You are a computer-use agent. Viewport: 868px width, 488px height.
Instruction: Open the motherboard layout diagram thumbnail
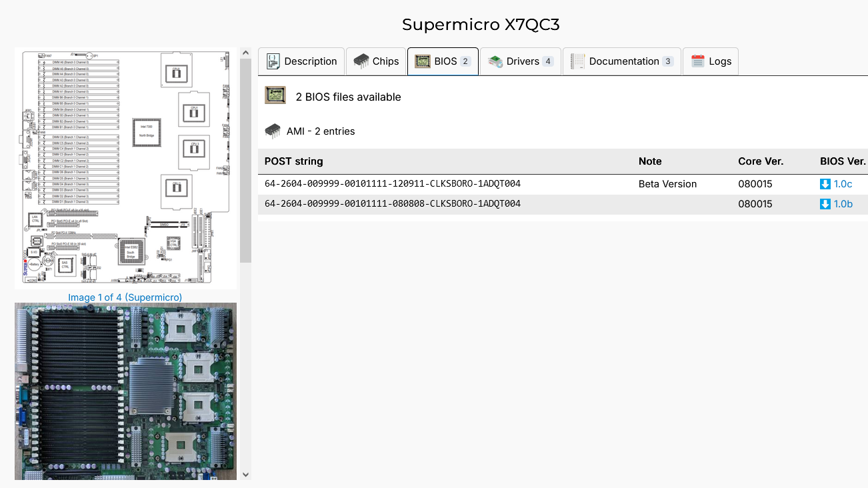tap(126, 169)
